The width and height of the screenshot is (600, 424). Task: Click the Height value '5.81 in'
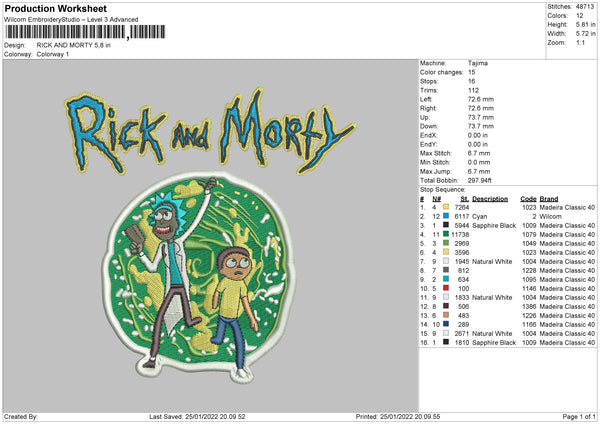[x=585, y=24]
